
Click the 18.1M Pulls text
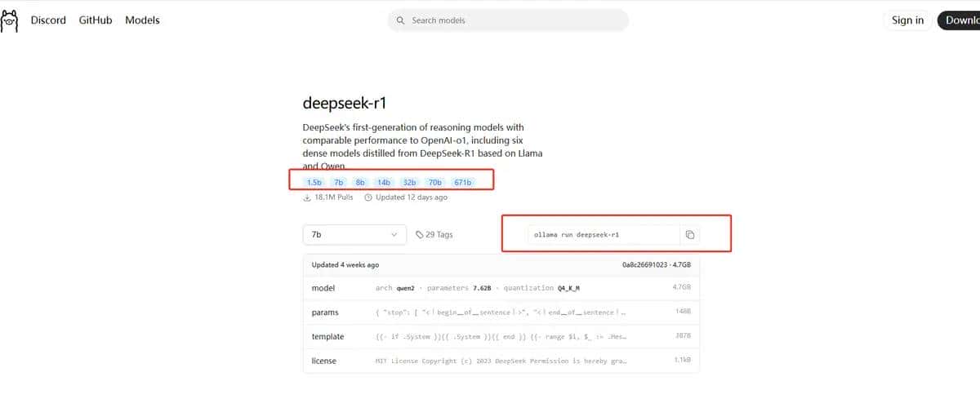[x=334, y=197]
